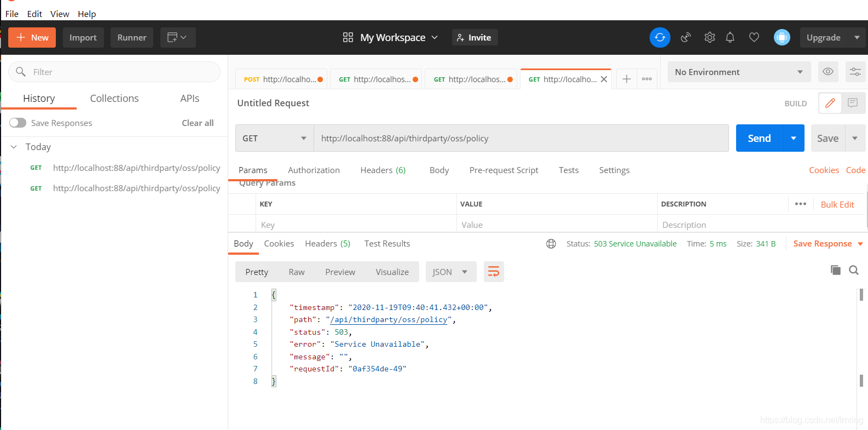This screenshot has height=430, width=868.
Task: Open the request Settings tab
Action: pyautogui.click(x=614, y=170)
